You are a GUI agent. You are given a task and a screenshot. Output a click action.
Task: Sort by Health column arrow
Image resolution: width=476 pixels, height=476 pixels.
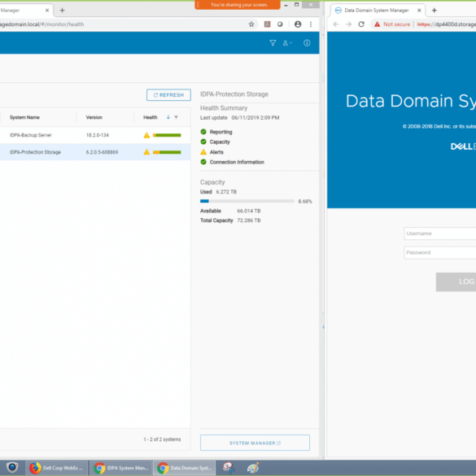coord(168,117)
